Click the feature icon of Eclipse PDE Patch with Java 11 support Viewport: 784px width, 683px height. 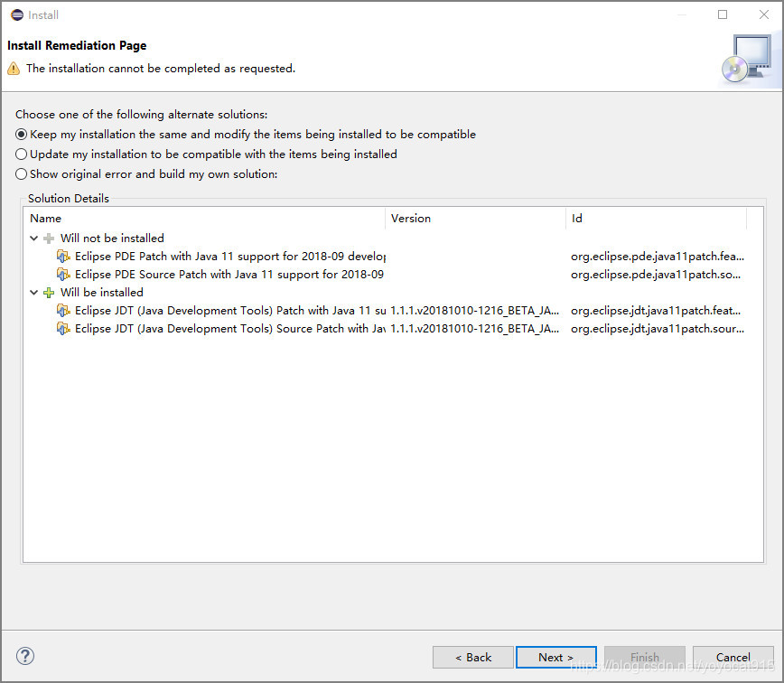tap(63, 257)
